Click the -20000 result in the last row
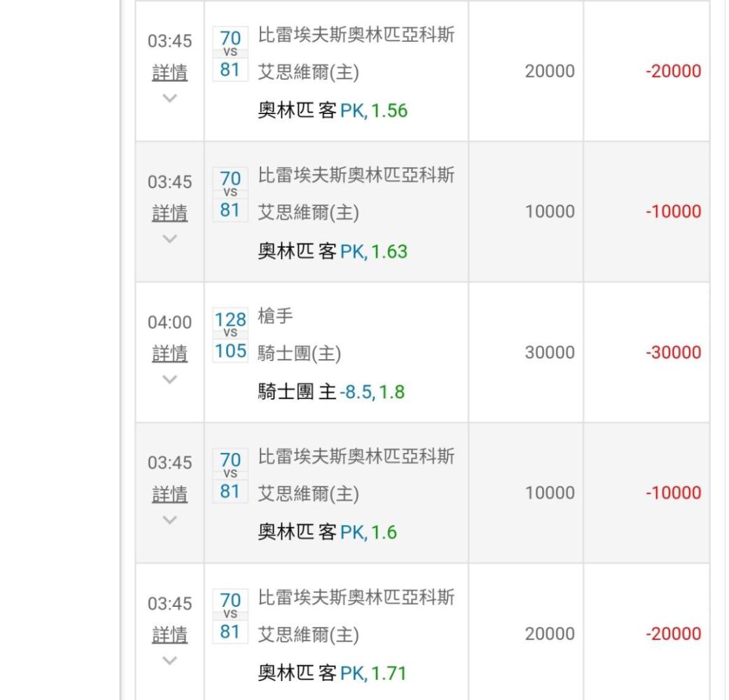729x700 pixels. [673, 633]
